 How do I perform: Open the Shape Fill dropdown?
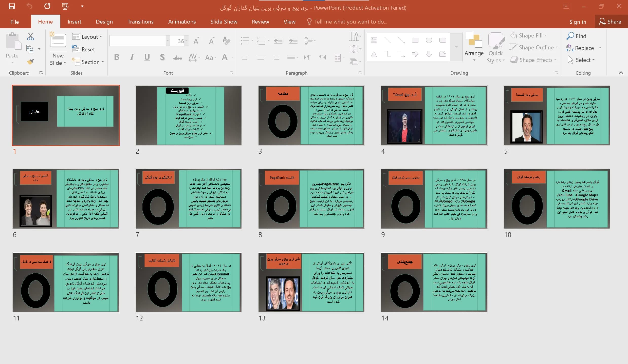pyautogui.click(x=529, y=35)
